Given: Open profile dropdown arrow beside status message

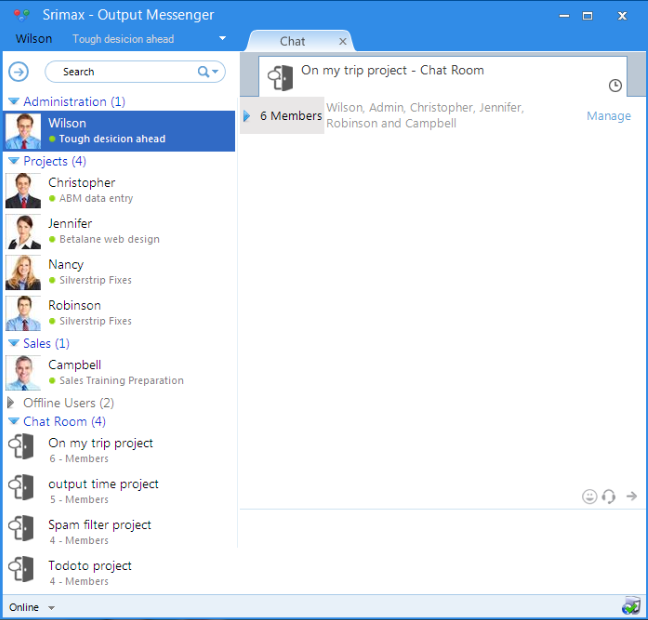Looking at the screenshot, I should pyautogui.click(x=222, y=39).
